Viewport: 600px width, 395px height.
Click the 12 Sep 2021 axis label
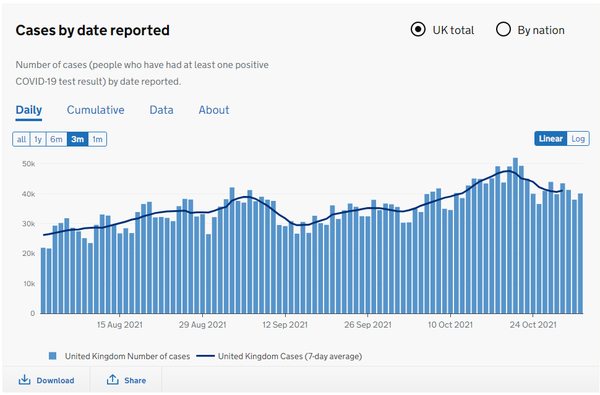tap(285, 325)
